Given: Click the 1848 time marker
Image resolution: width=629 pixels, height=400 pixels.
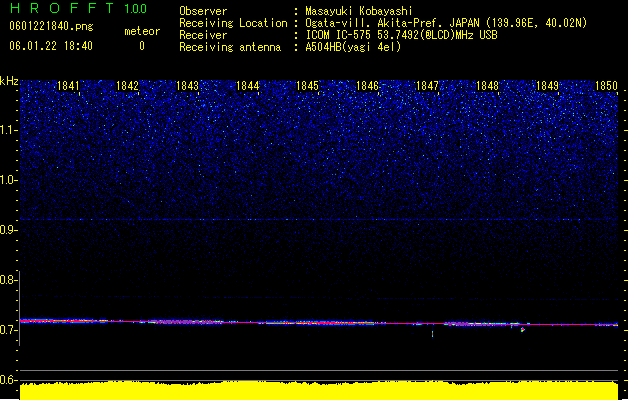Looking at the screenshot, I should [x=487, y=86].
